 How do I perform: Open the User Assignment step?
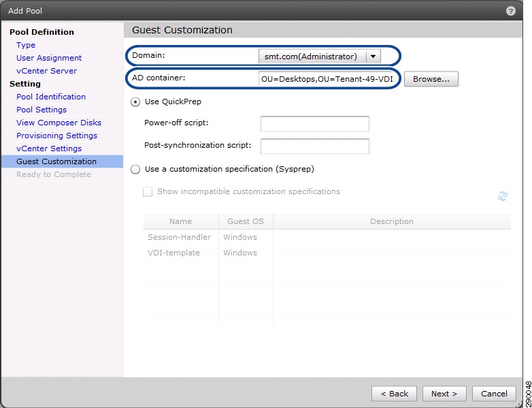49,58
